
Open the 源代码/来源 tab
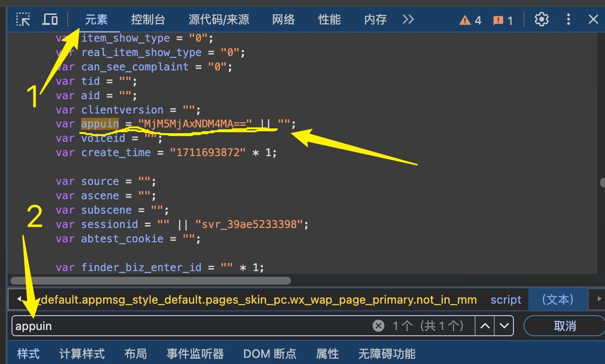(x=219, y=20)
